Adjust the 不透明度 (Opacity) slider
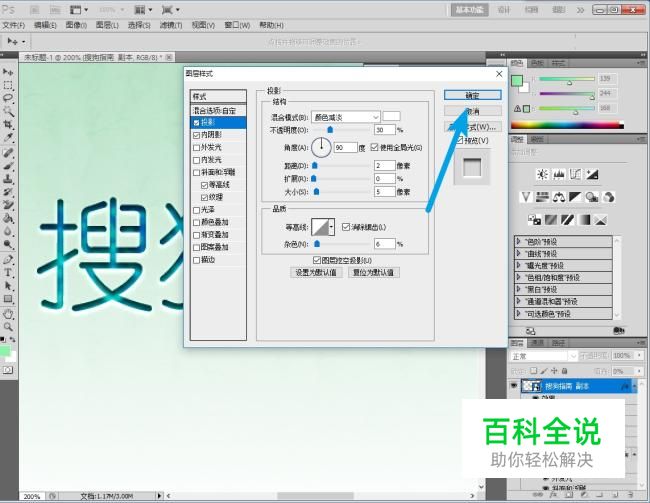 [330, 130]
